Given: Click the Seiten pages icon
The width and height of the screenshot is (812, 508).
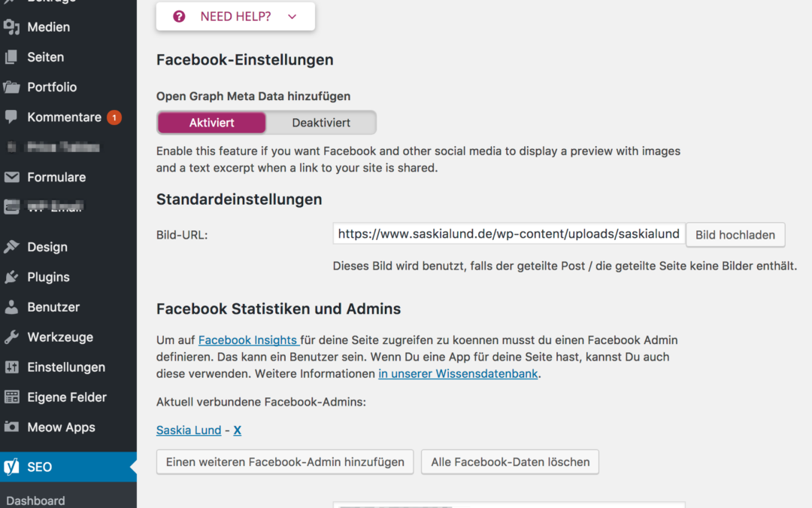Looking at the screenshot, I should click(11, 57).
